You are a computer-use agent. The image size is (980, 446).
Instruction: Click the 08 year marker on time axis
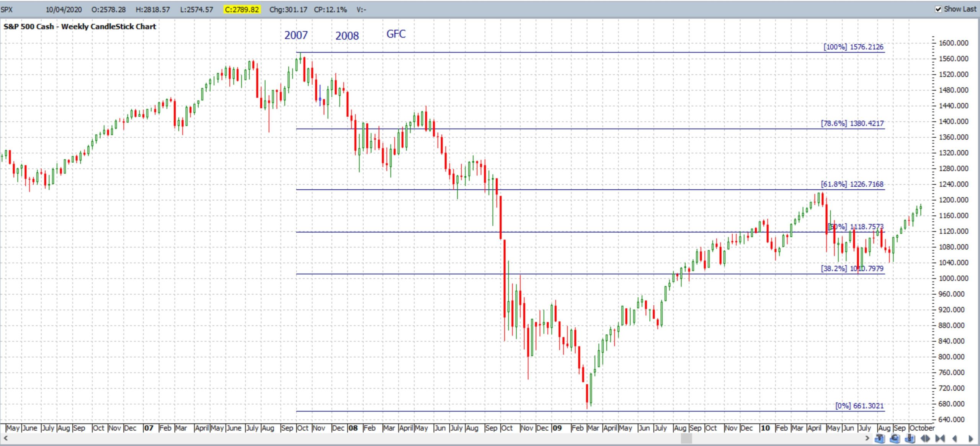pos(353,428)
